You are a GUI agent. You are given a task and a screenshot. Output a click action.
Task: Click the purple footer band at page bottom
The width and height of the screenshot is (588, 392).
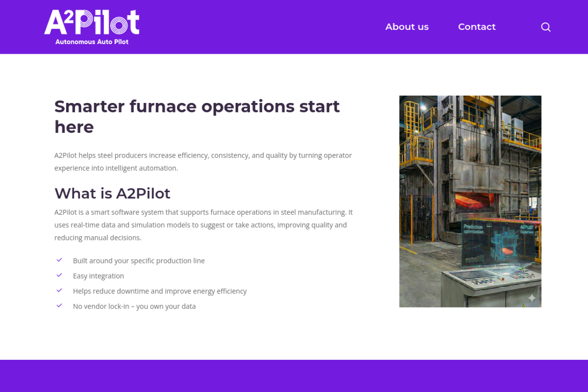294,376
